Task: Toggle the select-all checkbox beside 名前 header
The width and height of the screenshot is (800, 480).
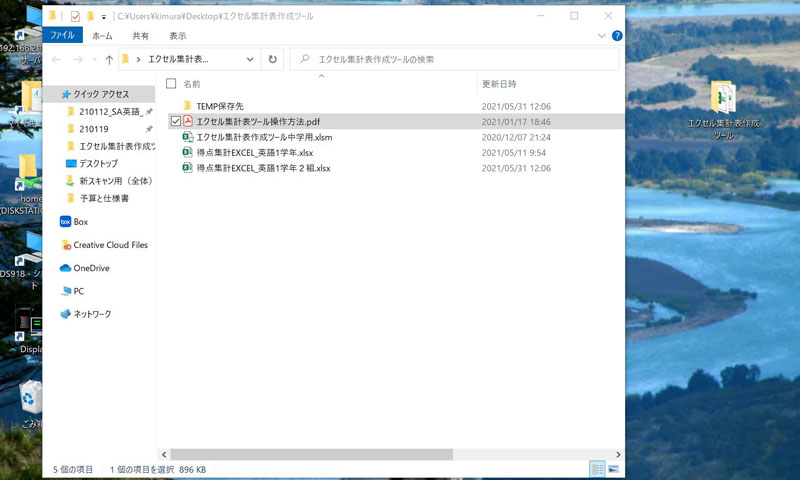Action: point(171,84)
